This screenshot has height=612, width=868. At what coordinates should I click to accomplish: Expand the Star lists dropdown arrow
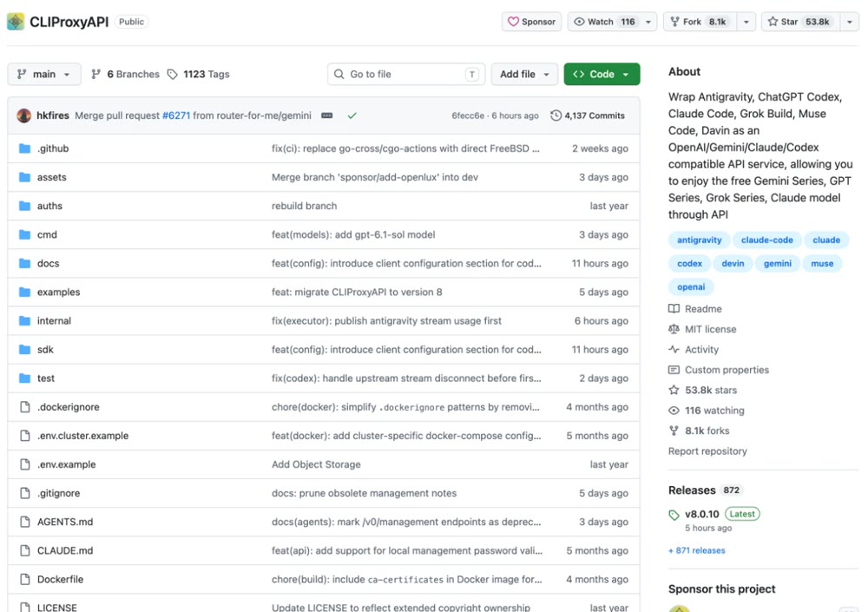(849, 22)
